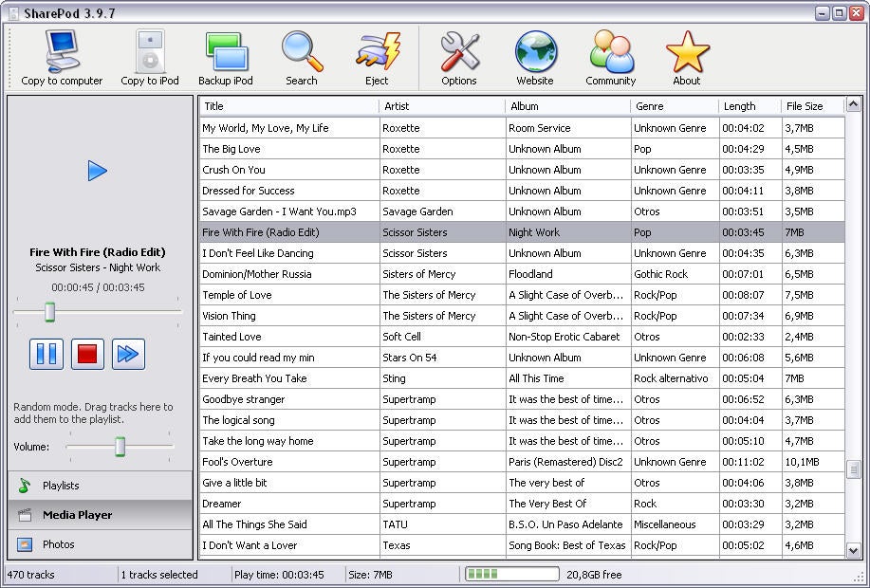Image resolution: width=870 pixels, height=588 pixels.
Task: Stop playback with the red square button
Action: point(87,354)
